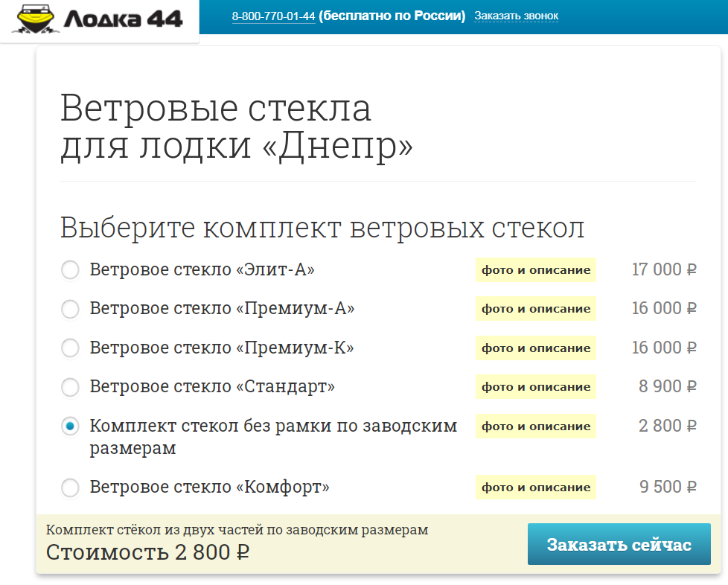Click the «Заказать звонок» link

coord(516,16)
